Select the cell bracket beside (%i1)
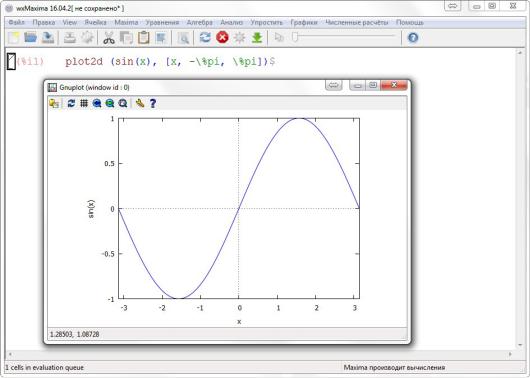This screenshot has width=530, height=378. pyautogui.click(x=11, y=62)
